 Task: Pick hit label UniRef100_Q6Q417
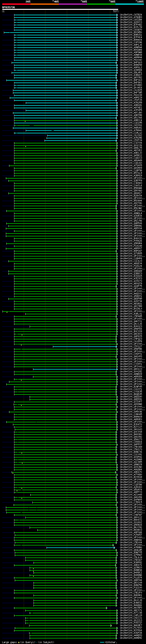(x=131, y=193)
